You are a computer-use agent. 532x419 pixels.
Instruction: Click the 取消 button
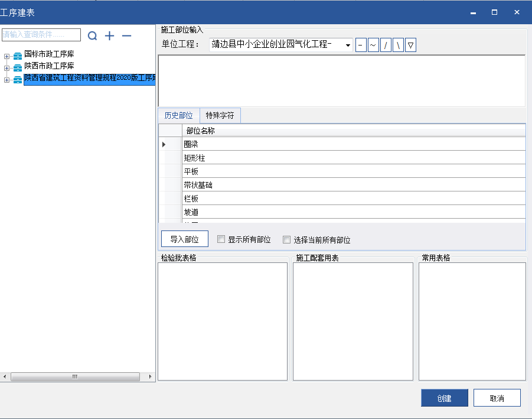[497, 398]
